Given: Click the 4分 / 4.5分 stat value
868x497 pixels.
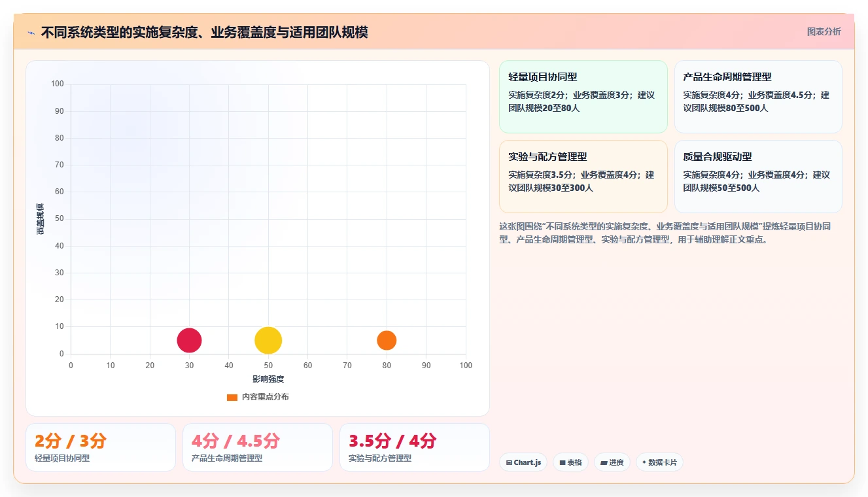Looking at the screenshot, I should tap(235, 441).
